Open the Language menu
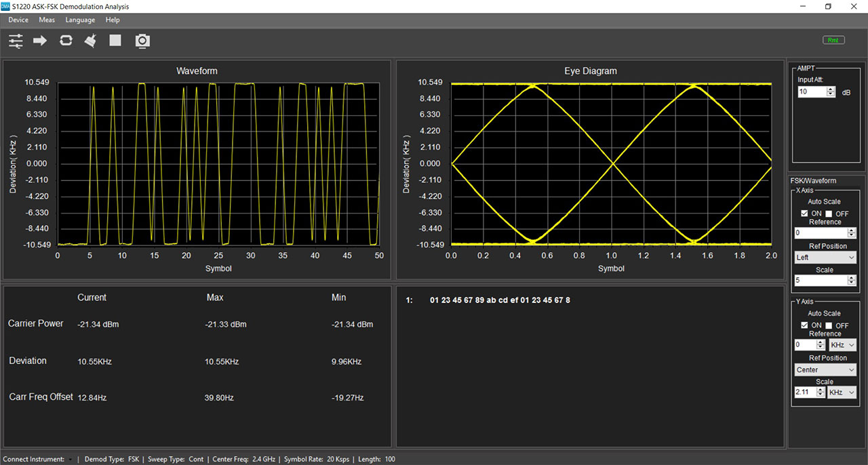The width and height of the screenshot is (868, 465). (x=80, y=20)
